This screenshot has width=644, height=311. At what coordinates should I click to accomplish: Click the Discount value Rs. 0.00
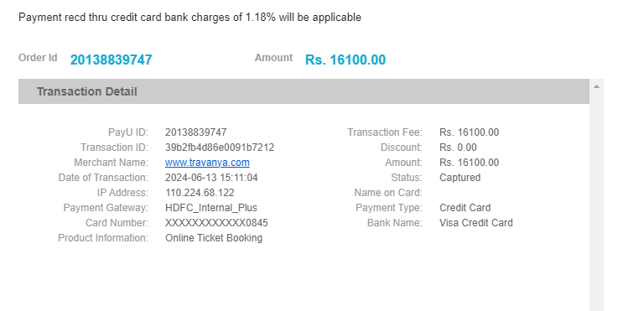point(458,148)
